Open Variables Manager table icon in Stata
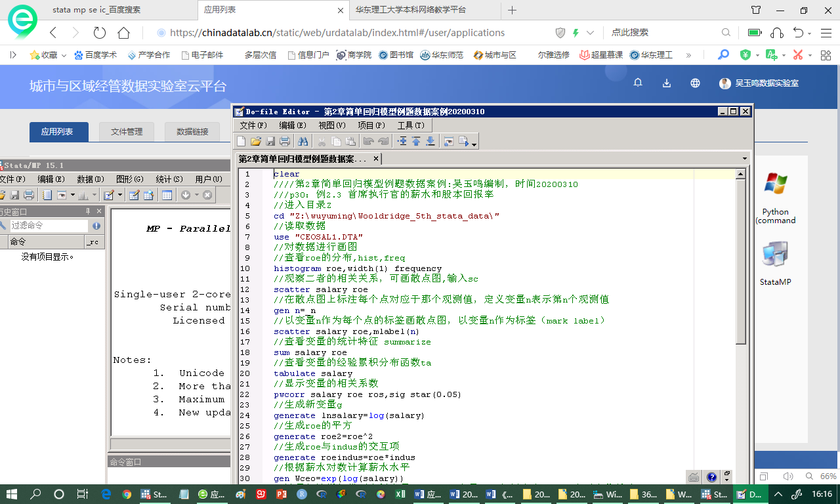This screenshot has width=840, height=504. pyautogui.click(x=167, y=195)
